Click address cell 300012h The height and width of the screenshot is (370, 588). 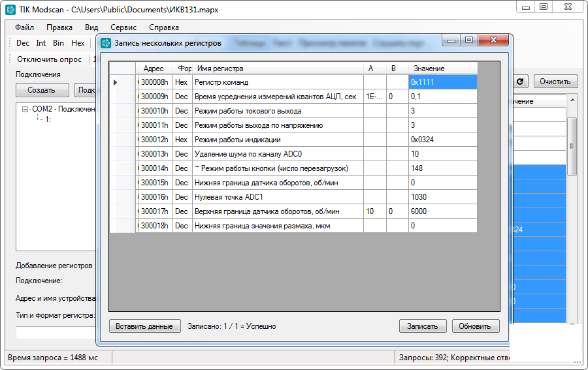155,140
